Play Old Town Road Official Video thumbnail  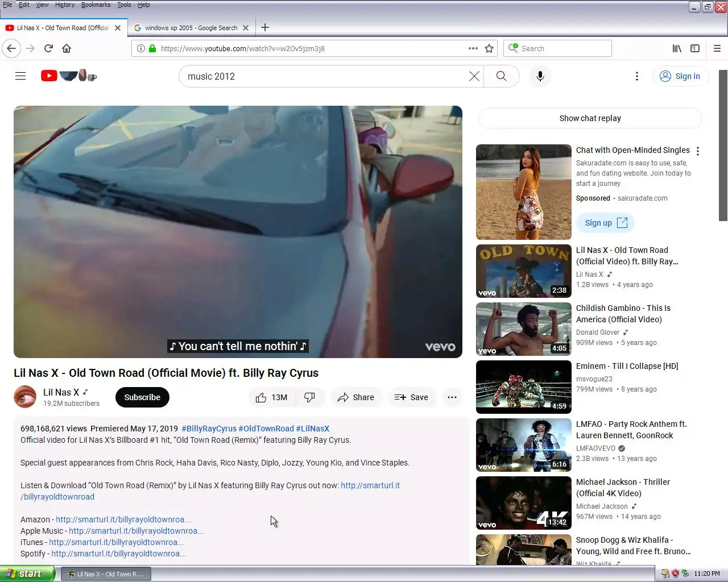[x=524, y=271]
